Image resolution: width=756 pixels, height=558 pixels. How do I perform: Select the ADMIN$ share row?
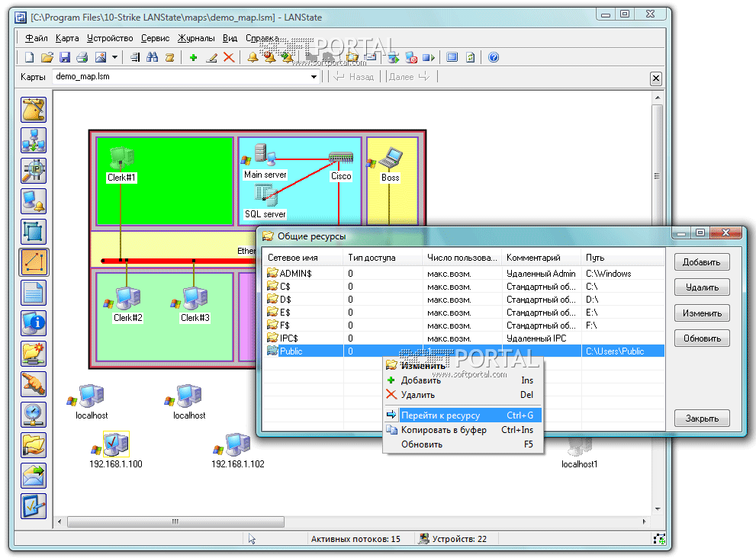click(464, 273)
